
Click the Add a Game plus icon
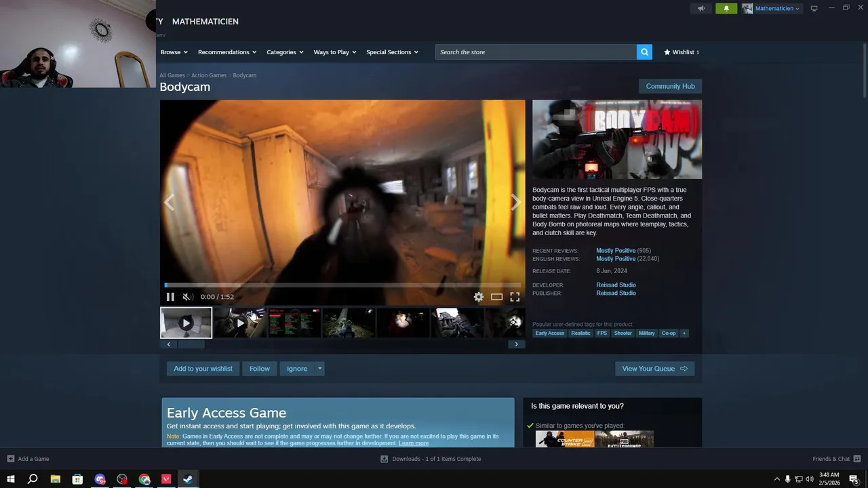pyautogui.click(x=10, y=459)
